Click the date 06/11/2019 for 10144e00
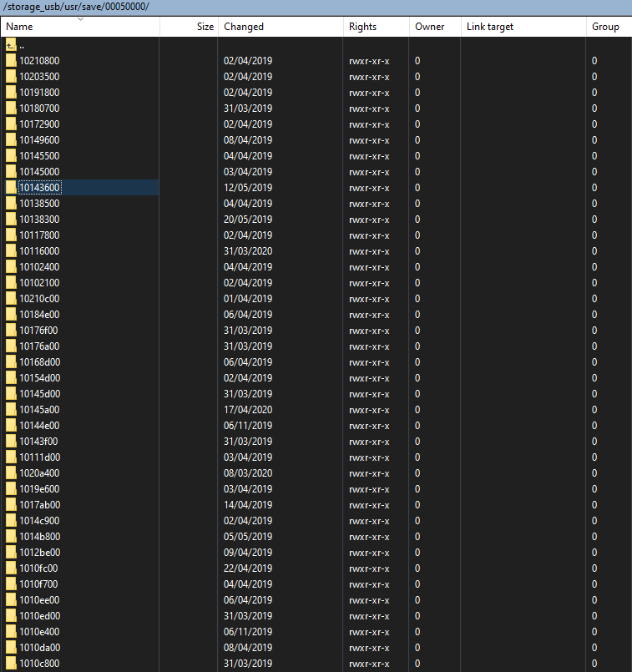Image resolution: width=632 pixels, height=672 pixels. click(x=248, y=426)
